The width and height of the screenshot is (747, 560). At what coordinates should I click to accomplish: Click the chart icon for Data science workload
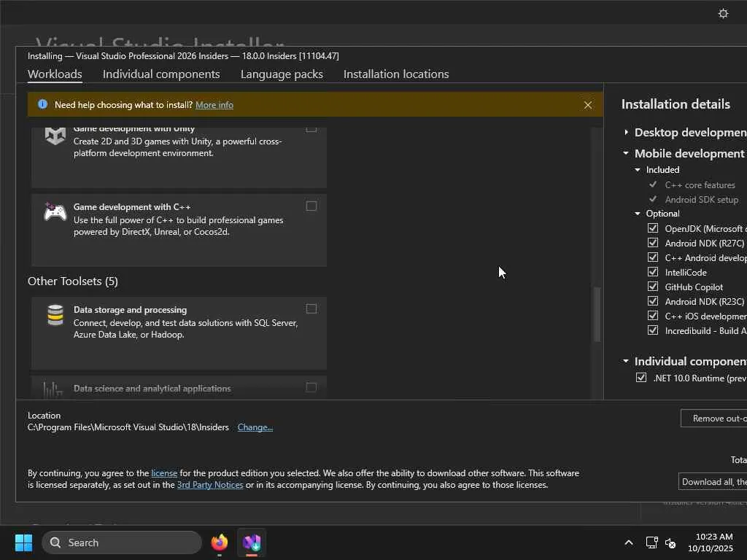click(53, 389)
